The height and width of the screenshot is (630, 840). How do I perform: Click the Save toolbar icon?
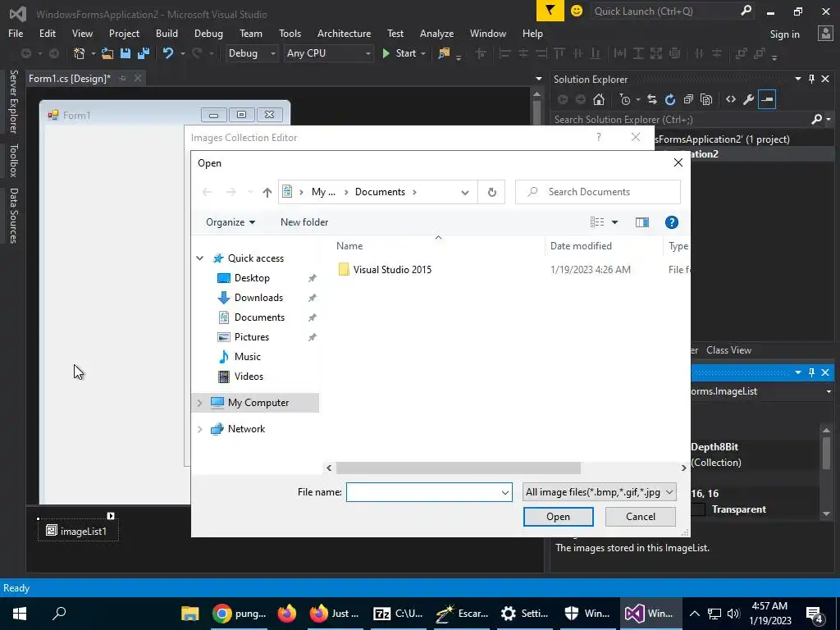click(126, 53)
